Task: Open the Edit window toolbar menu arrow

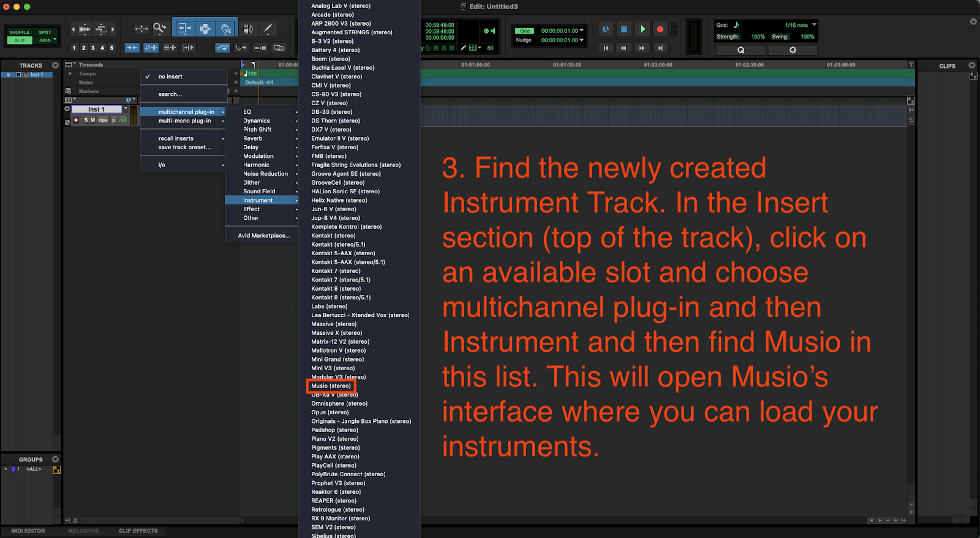Action: coord(973,21)
